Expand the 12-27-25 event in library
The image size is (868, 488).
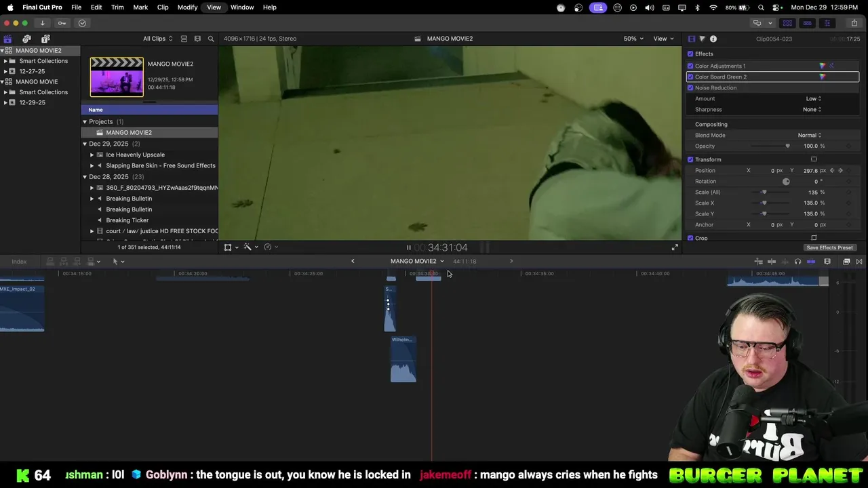[x=5, y=71]
